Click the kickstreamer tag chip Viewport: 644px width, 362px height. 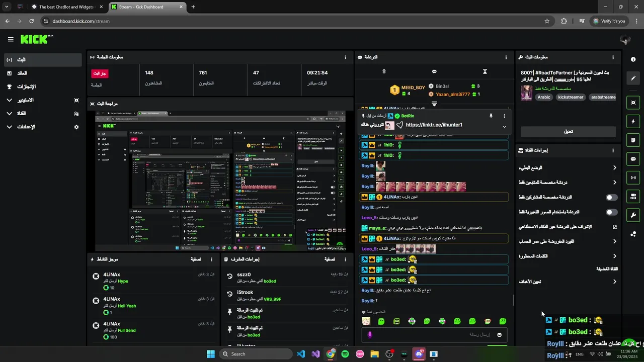click(x=571, y=97)
